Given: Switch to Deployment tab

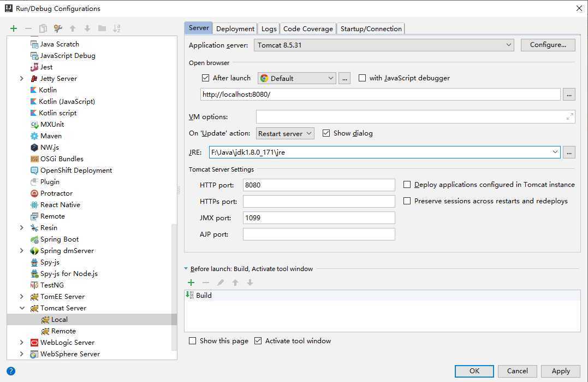Looking at the screenshot, I should [x=235, y=29].
